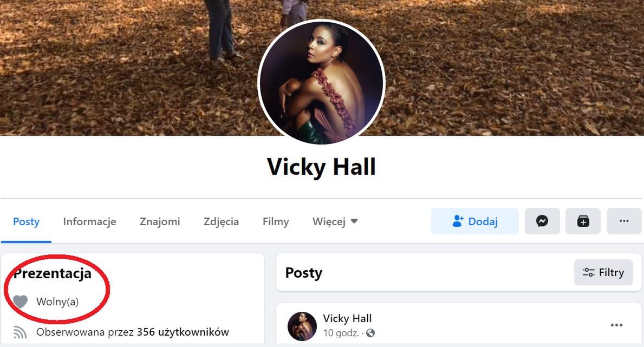This screenshot has width=644, height=347.
Task: Expand the Więcej dropdown menu
Action: 335,222
